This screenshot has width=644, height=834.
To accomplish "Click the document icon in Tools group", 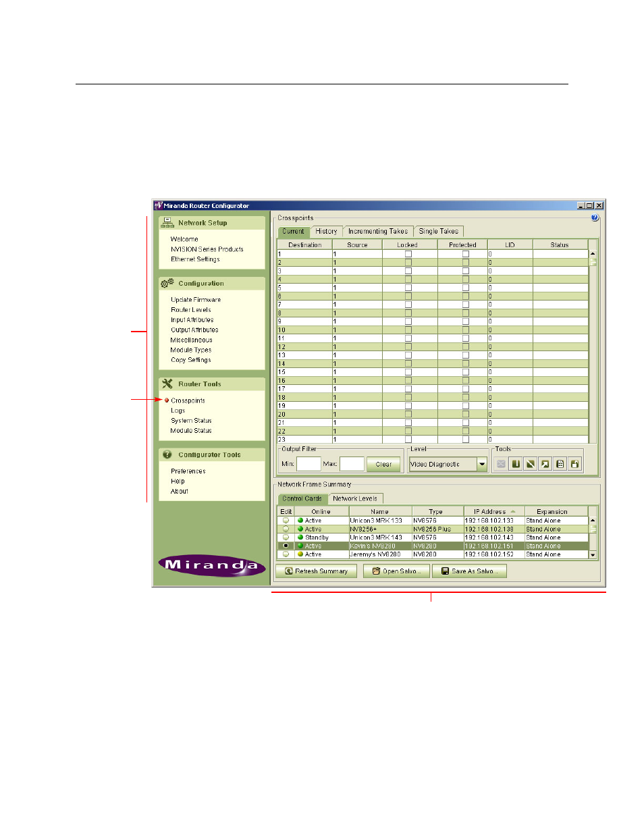I will [x=560, y=464].
